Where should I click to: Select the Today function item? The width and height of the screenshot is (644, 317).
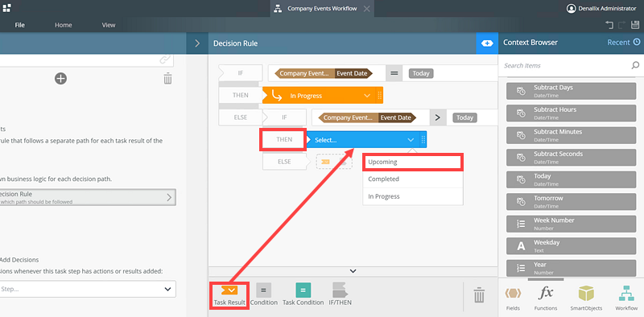pos(571,179)
